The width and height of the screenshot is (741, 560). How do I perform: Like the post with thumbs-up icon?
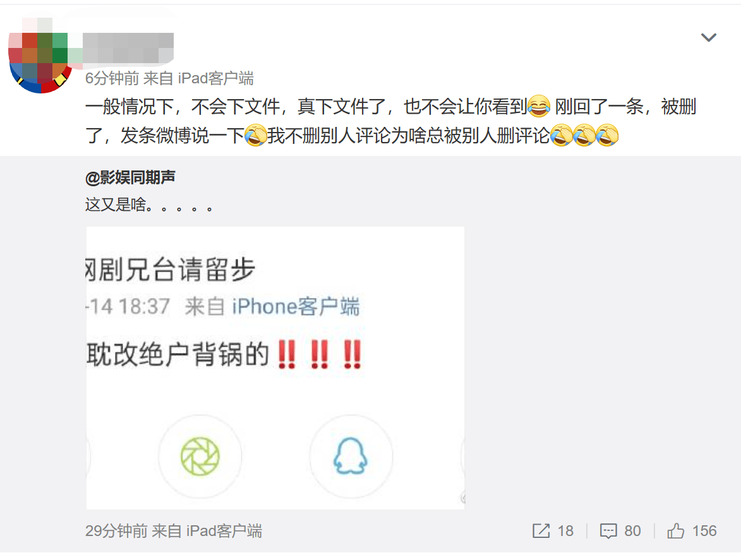[676, 531]
